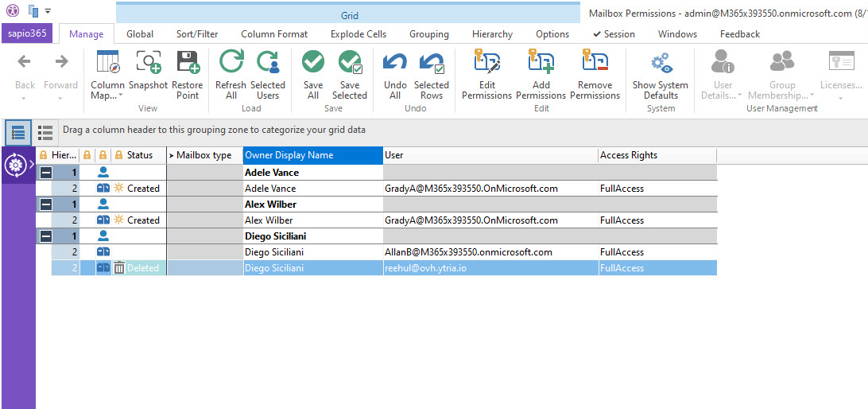Viewport: 868px width, 409px height.
Task: Collapse the Adele Vance group row
Action: 46,173
